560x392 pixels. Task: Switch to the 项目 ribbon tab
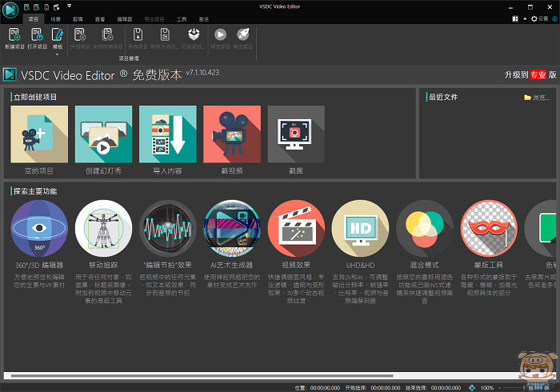click(34, 19)
